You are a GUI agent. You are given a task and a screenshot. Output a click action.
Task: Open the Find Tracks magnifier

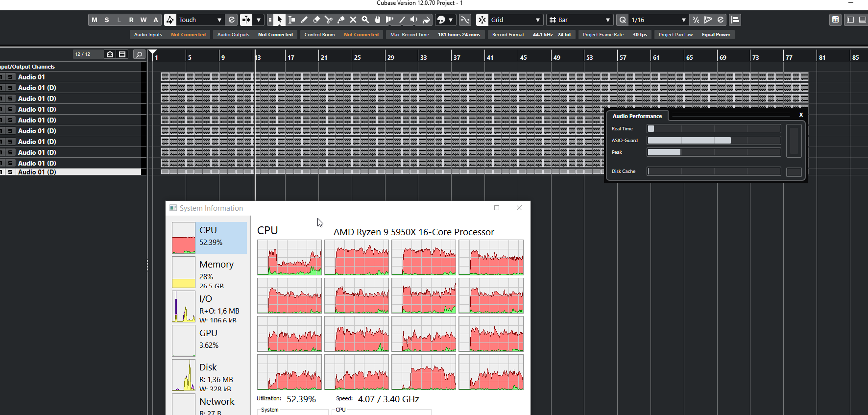click(139, 54)
